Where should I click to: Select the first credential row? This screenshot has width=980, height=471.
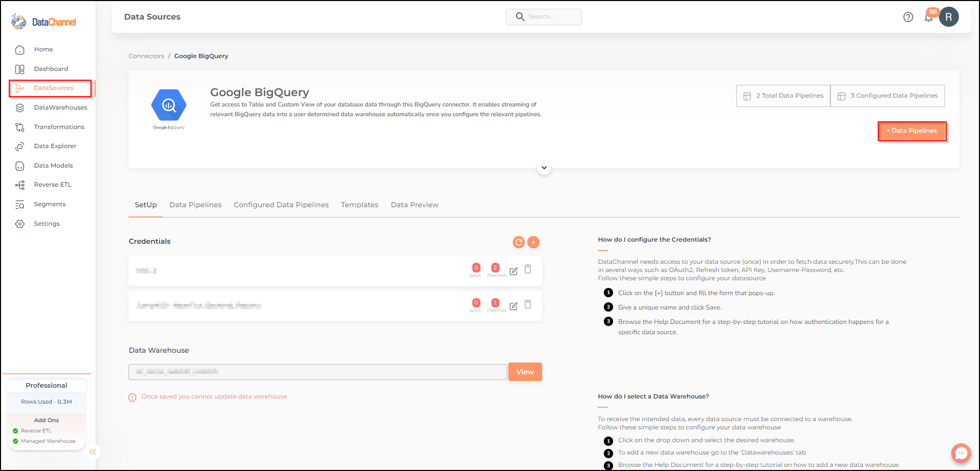[x=335, y=270]
